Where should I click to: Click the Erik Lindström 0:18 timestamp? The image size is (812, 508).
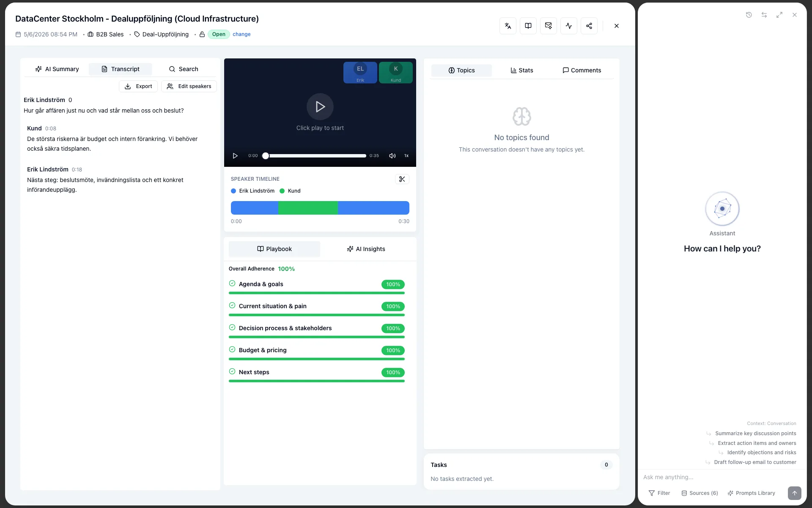coord(77,170)
